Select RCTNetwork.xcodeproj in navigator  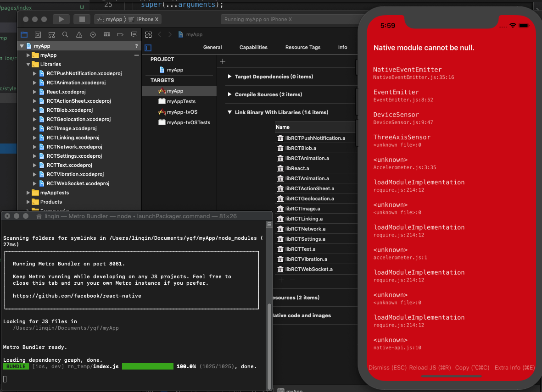point(74,147)
